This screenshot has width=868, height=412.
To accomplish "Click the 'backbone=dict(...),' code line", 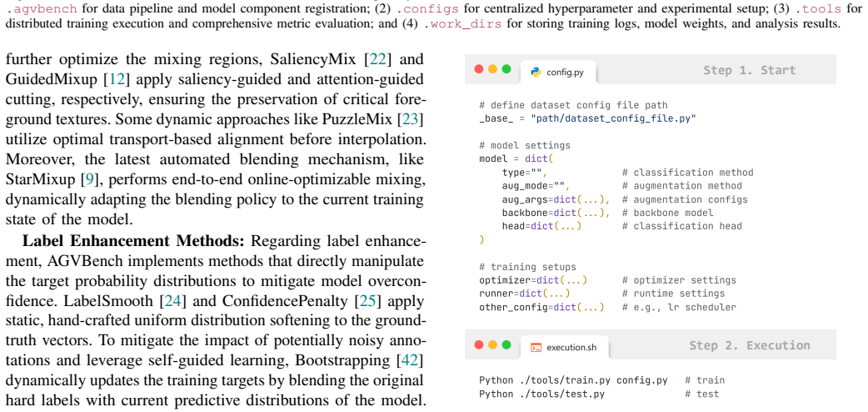I will click(x=556, y=213).
